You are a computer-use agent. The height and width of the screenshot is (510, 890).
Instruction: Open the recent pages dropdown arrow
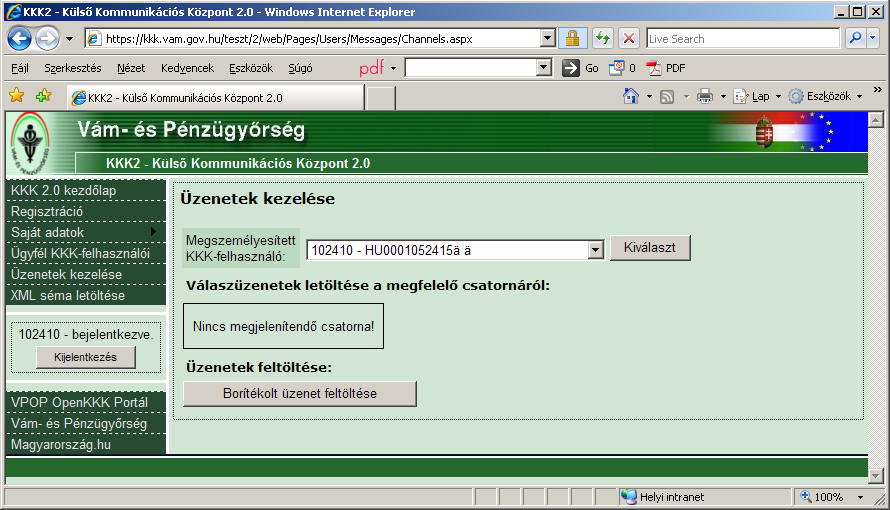click(x=69, y=39)
